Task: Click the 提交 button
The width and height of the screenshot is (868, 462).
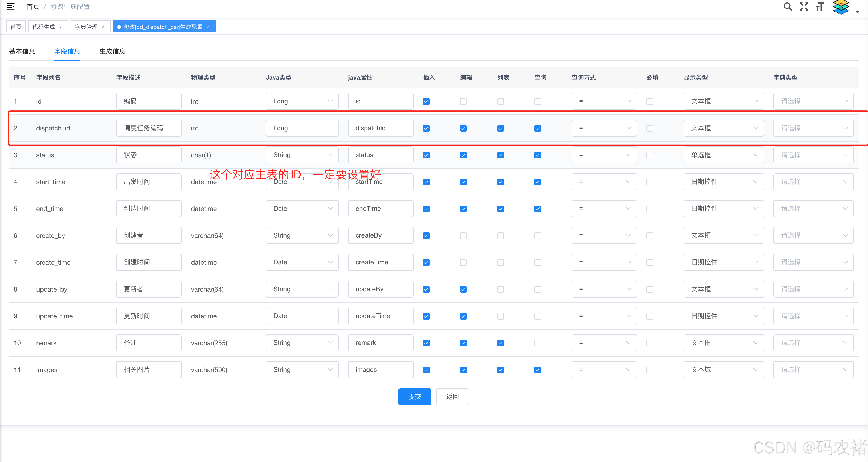Action: (414, 397)
